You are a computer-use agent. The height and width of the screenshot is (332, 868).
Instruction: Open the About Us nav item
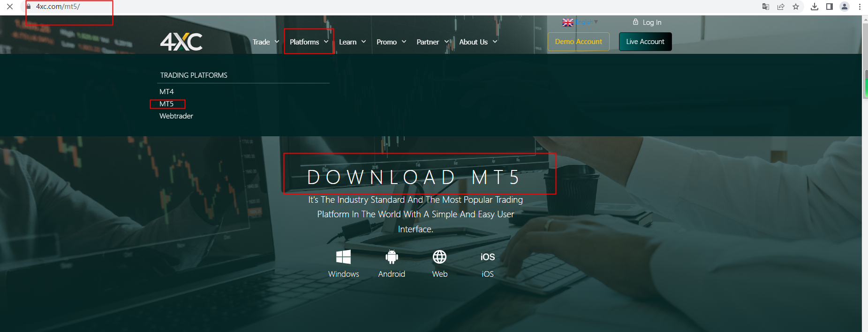tap(473, 42)
